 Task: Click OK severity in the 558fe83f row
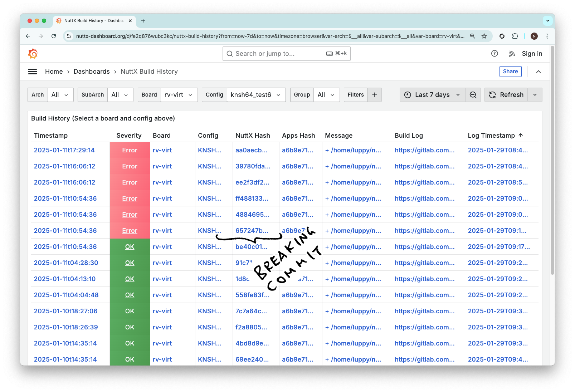tap(130, 295)
